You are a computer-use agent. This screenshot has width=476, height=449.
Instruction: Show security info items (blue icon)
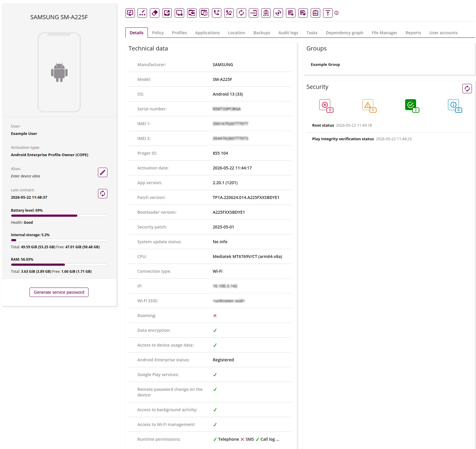point(455,106)
